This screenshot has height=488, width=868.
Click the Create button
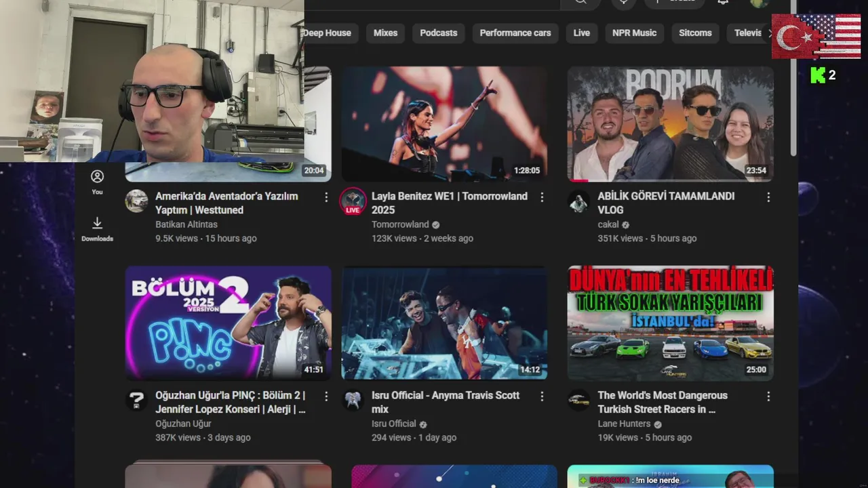click(x=675, y=3)
